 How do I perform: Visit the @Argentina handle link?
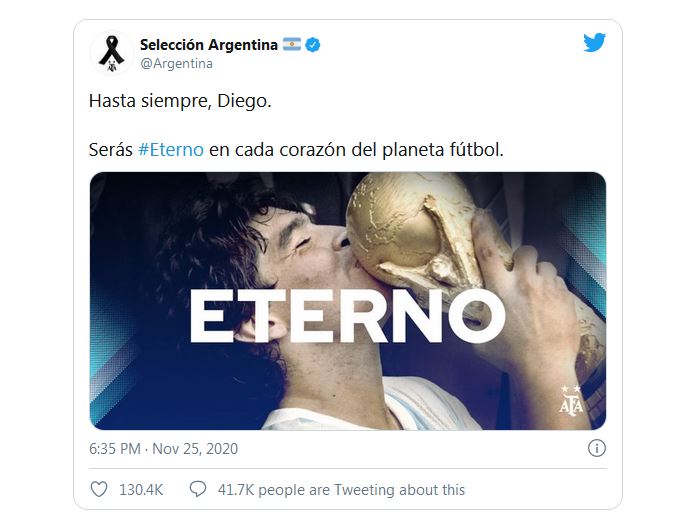pyautogui.click(x=176, y=64)
